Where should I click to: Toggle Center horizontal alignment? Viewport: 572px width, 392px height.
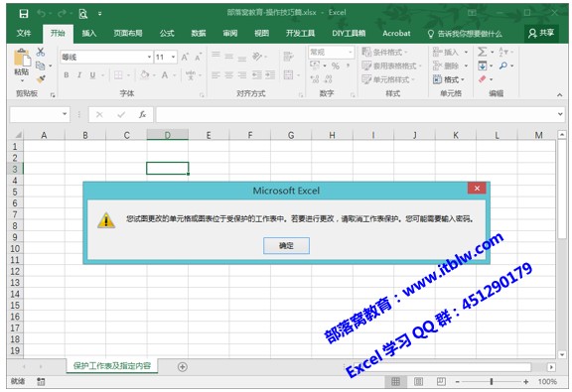tap(228, 75)
